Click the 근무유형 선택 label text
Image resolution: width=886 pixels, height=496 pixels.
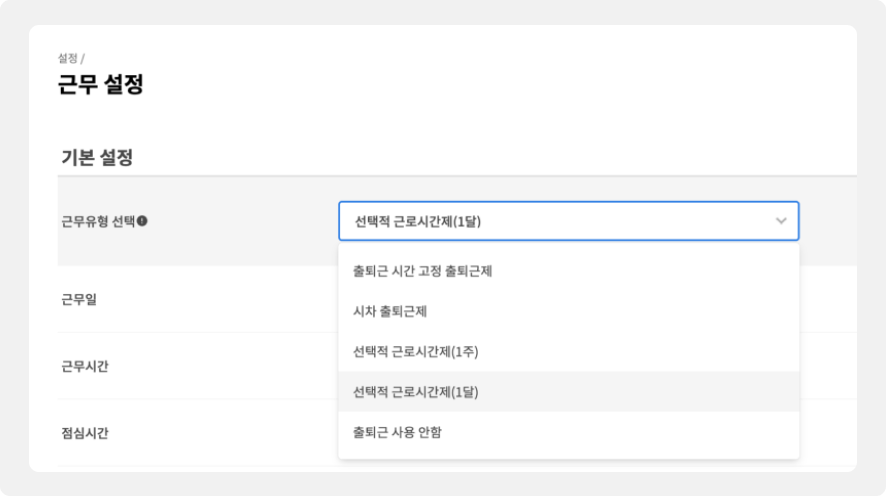coord(98,221)
